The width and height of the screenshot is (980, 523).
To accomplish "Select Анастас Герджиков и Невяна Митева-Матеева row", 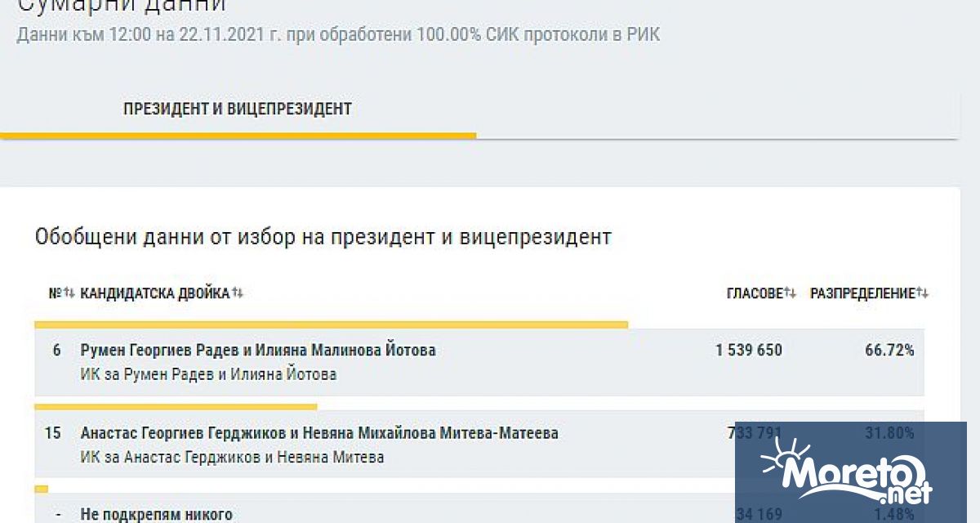I will (479, 445).
